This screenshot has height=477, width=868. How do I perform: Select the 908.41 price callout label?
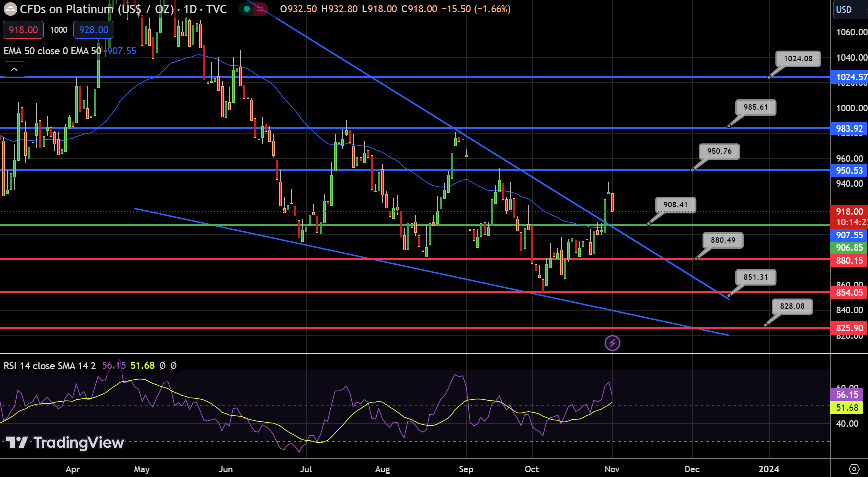676,205
